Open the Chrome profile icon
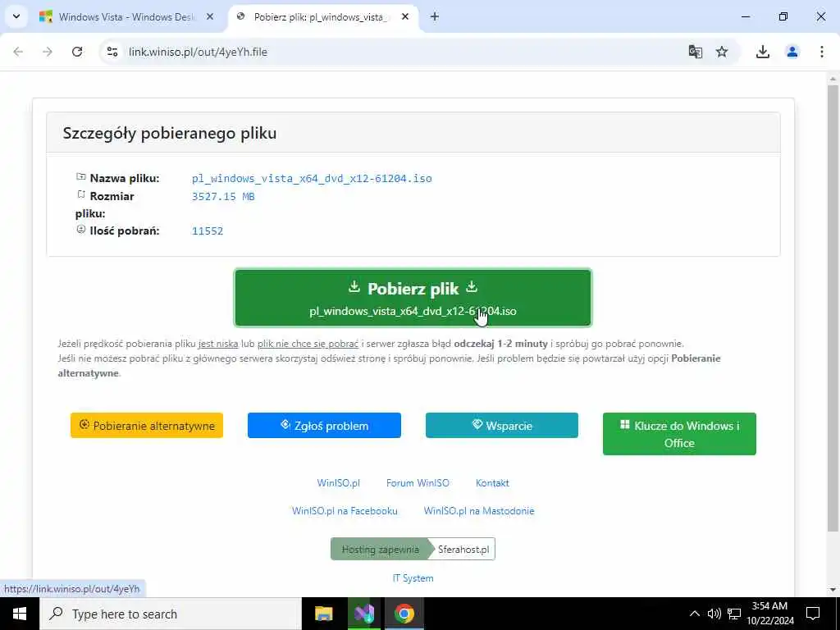The height and width of the screenshot is (630, 840). (x=792, y=52)
